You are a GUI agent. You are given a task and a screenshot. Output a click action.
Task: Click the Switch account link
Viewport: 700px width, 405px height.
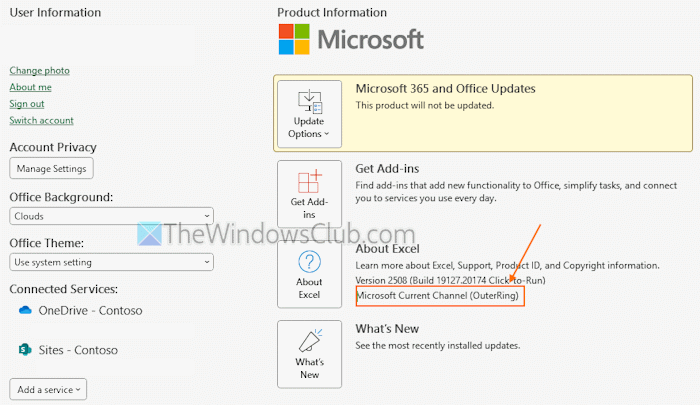click(x=41, y=121)
